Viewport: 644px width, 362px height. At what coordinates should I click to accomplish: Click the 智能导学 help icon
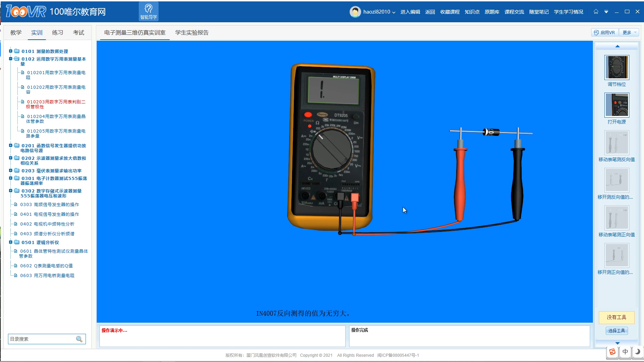(x=148, y=11)
